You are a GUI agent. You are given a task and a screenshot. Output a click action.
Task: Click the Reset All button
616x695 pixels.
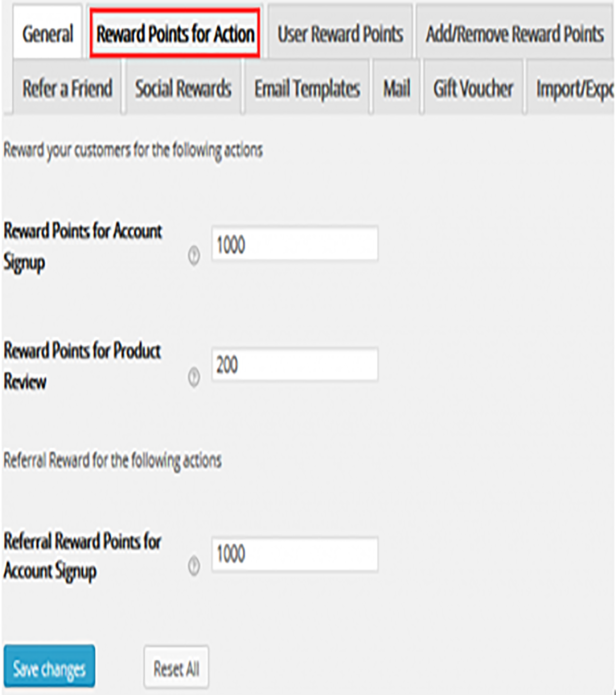176,668
